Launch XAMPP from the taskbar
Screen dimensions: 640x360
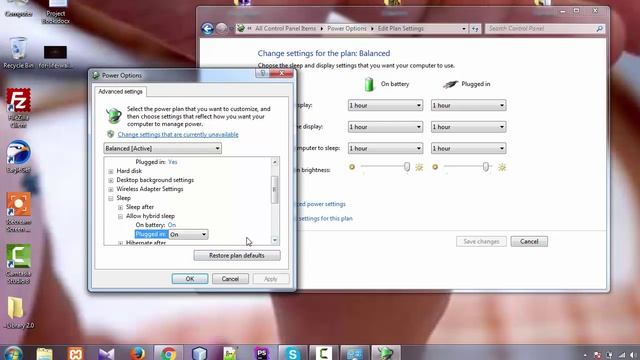pyautogui.click(x=76, y=353)
